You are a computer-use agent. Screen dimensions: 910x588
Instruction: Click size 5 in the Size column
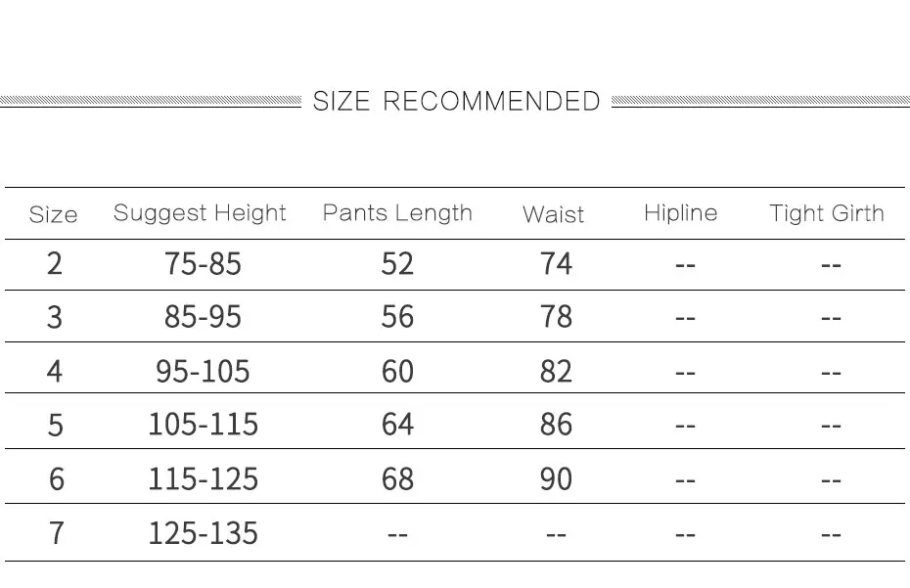coord(55,425)
